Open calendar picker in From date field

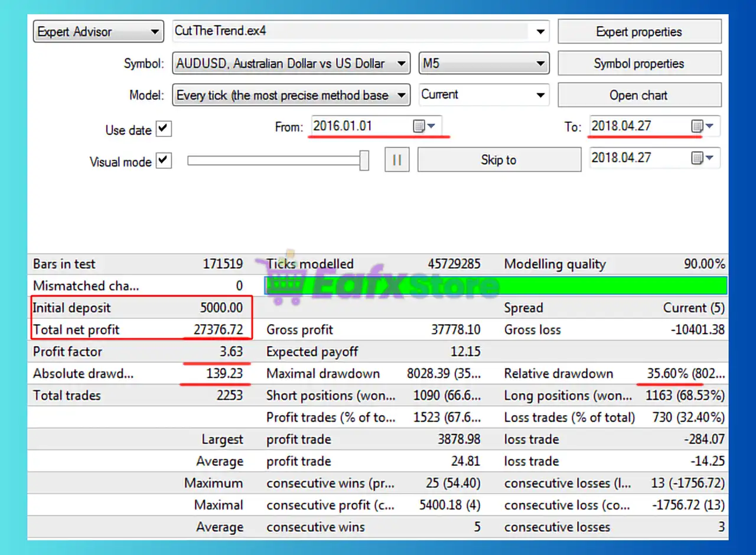[x=424, y=126]
